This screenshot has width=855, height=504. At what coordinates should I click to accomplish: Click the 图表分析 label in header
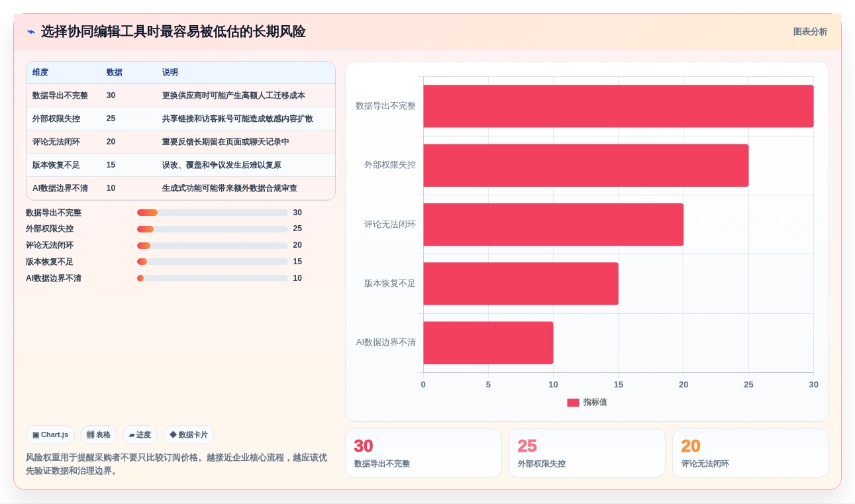(x=810, y=32)
